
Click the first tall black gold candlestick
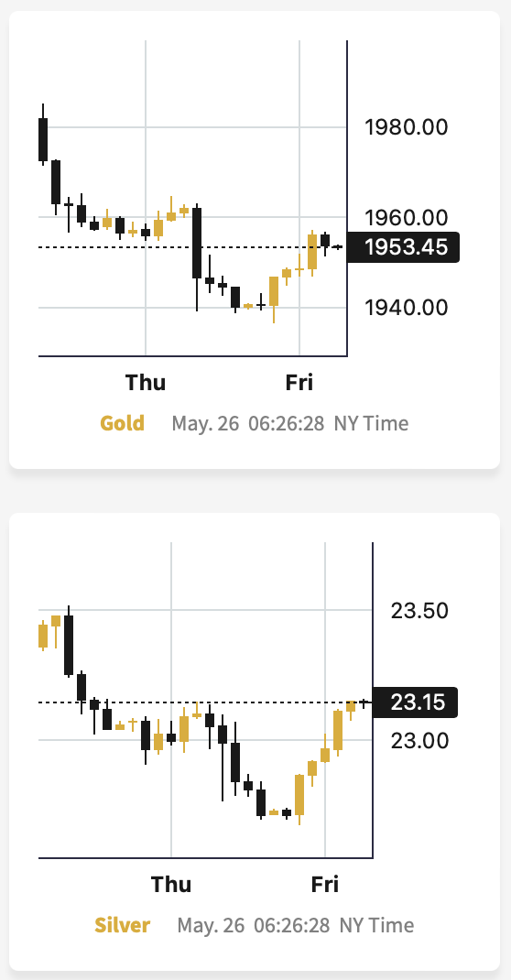tap(43, 139)
